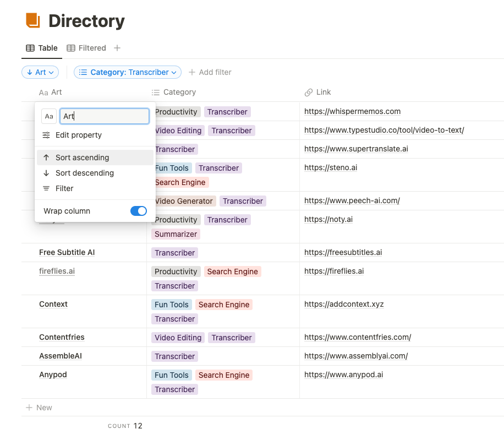Image resolution: width=504 pixels, height=445 pixels.
Task: Expand the Category: Transcriber filter dropdown
Action: pyautogui.click(x=128, y=72)
